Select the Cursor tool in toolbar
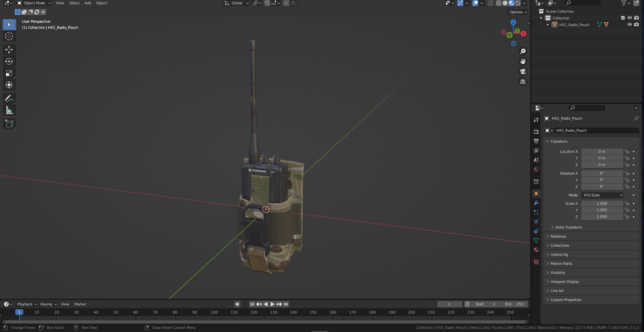This screenshot has height=332, width=644. [x=9, y=37]
